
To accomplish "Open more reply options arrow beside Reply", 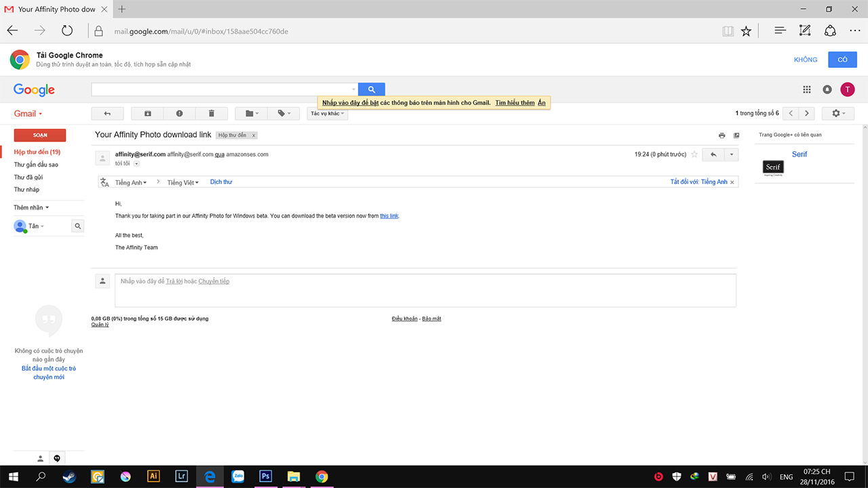I will coord(731,155).
